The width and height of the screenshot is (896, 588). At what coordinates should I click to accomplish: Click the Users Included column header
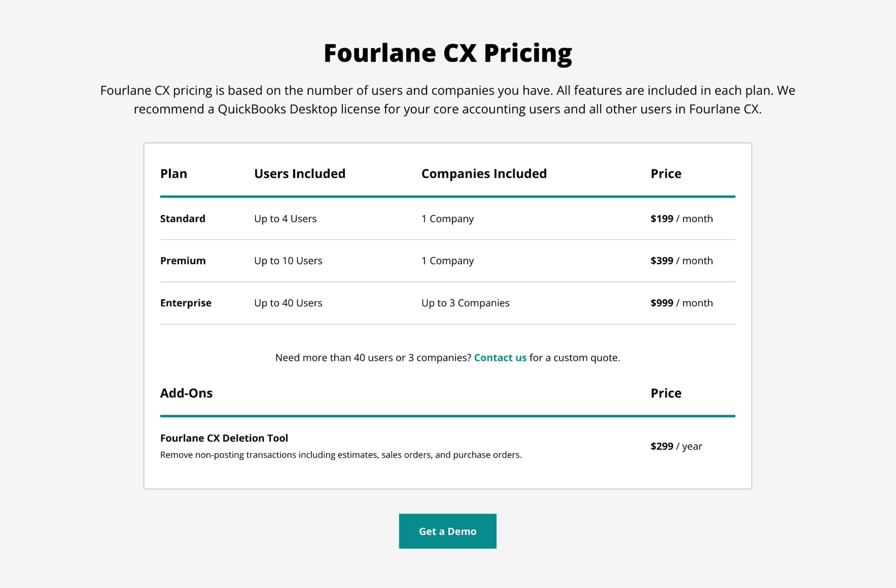[299, 174]
